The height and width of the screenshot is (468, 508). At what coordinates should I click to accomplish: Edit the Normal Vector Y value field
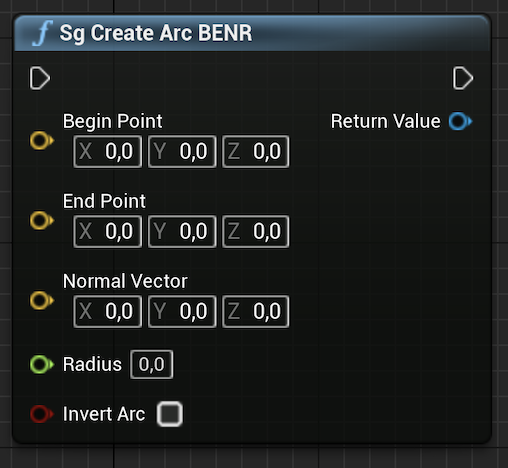(x=182, y=311)
